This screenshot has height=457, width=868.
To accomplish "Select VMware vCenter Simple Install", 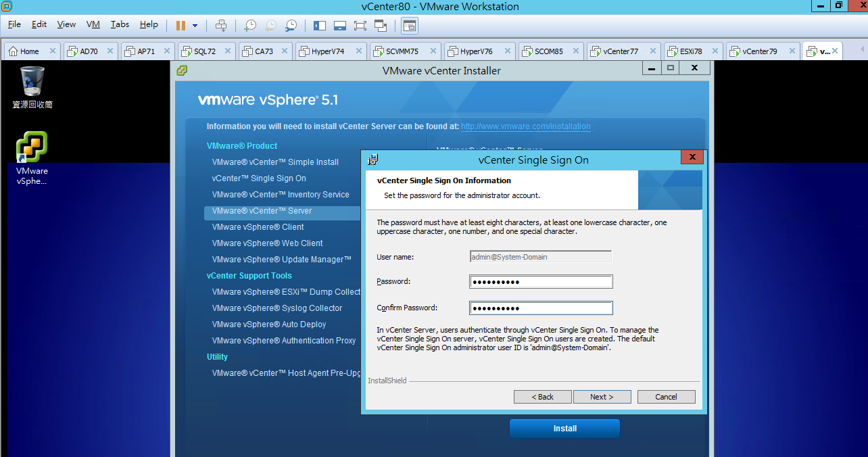I will coord(275,162).
